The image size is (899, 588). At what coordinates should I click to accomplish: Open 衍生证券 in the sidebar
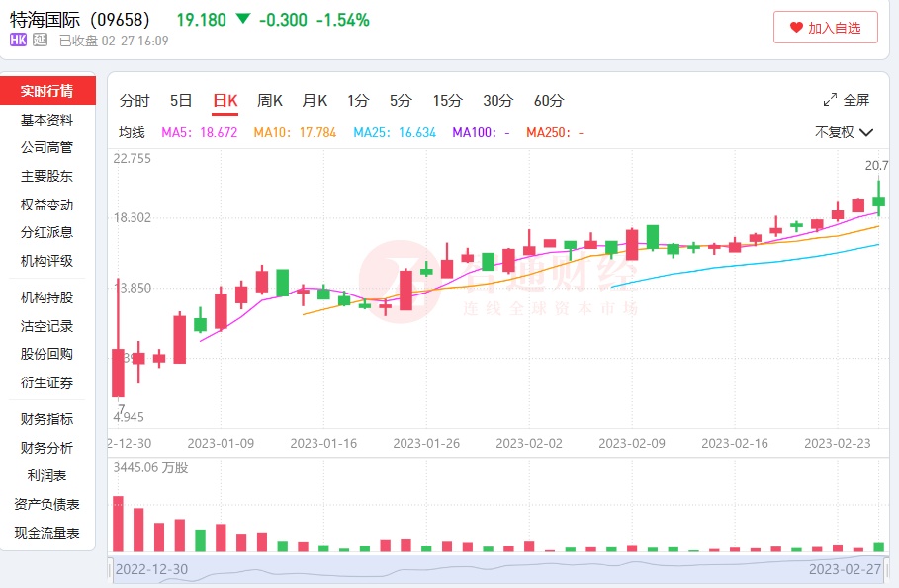[x=47, y=382]
